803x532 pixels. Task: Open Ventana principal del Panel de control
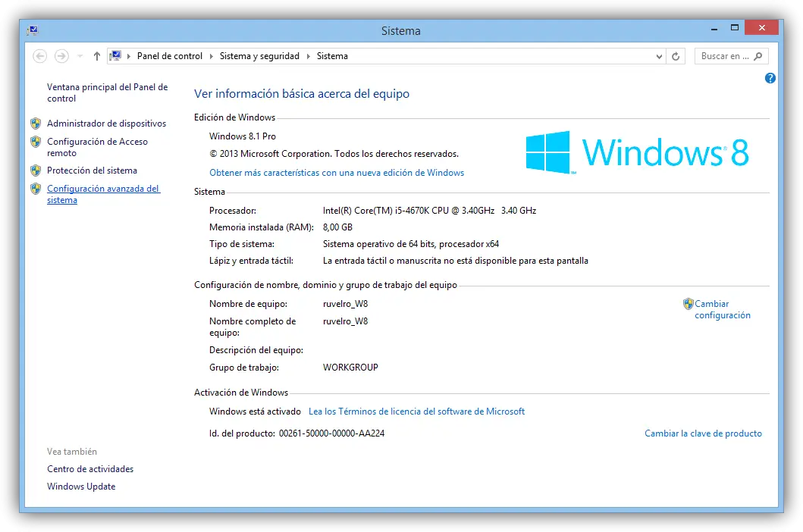108,92
